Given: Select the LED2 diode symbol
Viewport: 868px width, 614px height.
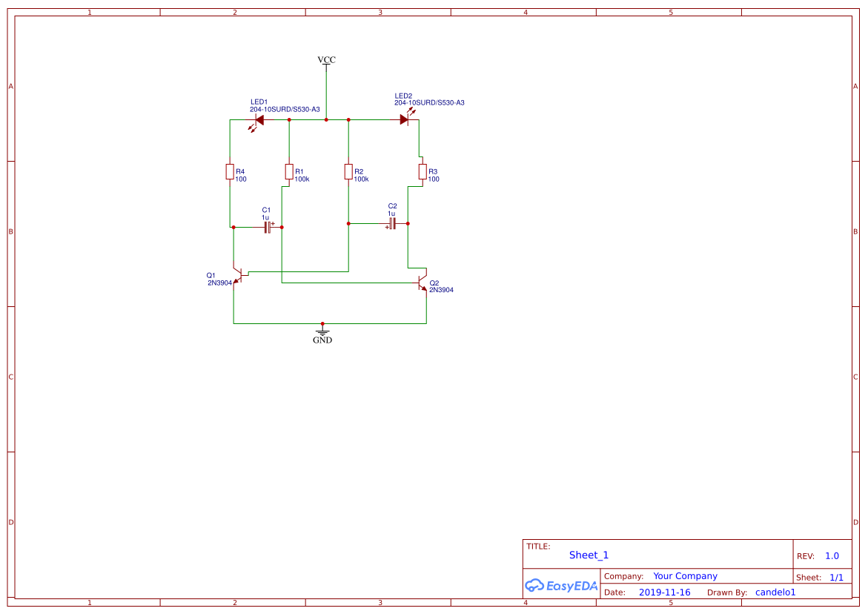Looking at the screenshot, I should [404, 119].
